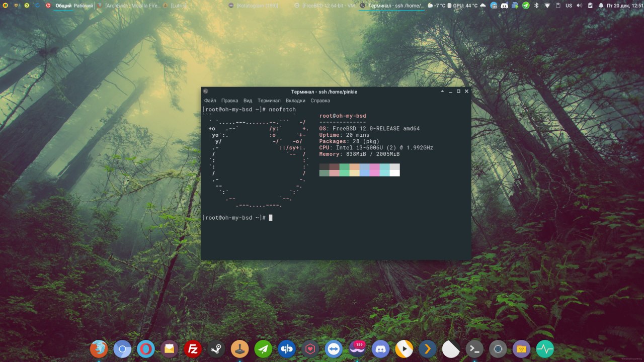
Task: Open the grey circular ring dock icon
Action: (498, 348)
